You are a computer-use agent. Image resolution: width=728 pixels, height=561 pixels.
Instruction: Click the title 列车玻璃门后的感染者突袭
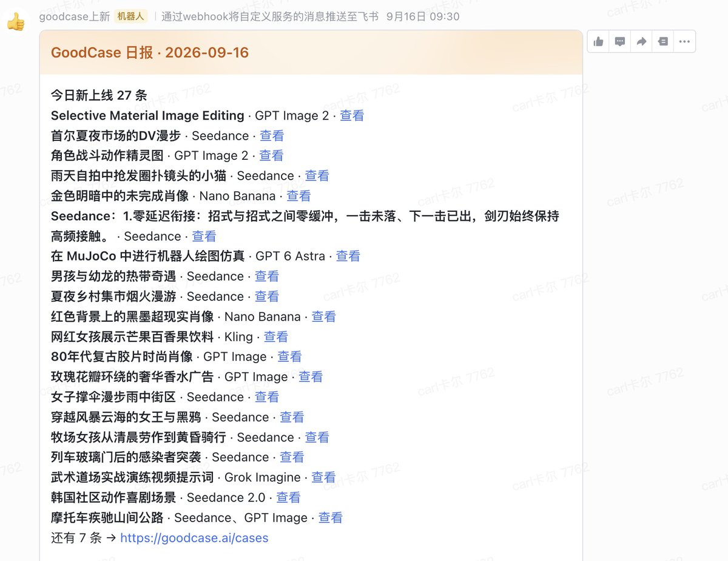[126, 457]
